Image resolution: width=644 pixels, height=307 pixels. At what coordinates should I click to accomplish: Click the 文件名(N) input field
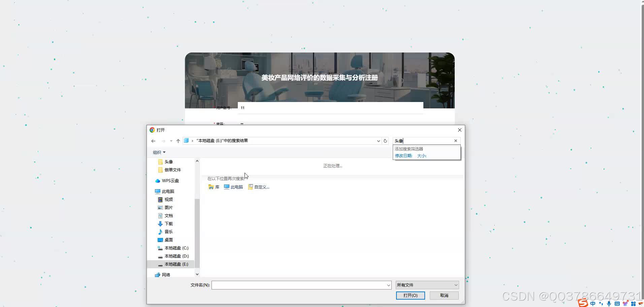coord(299,285)
